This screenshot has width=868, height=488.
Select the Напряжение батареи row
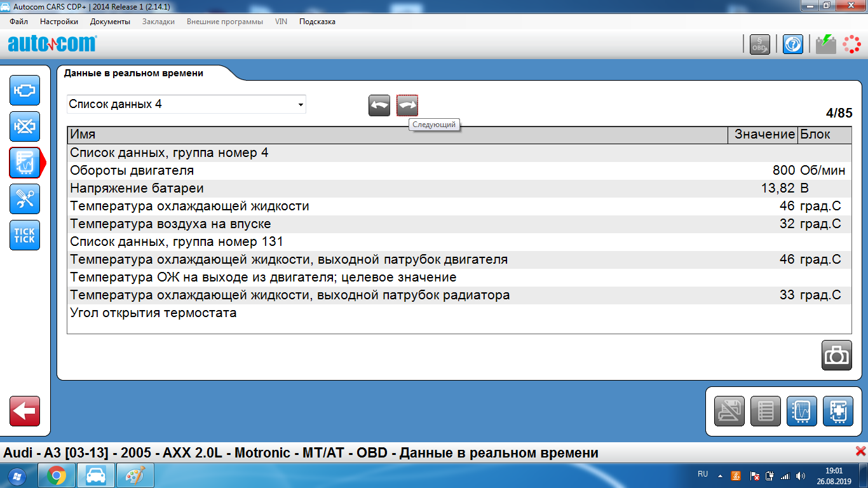459,188
